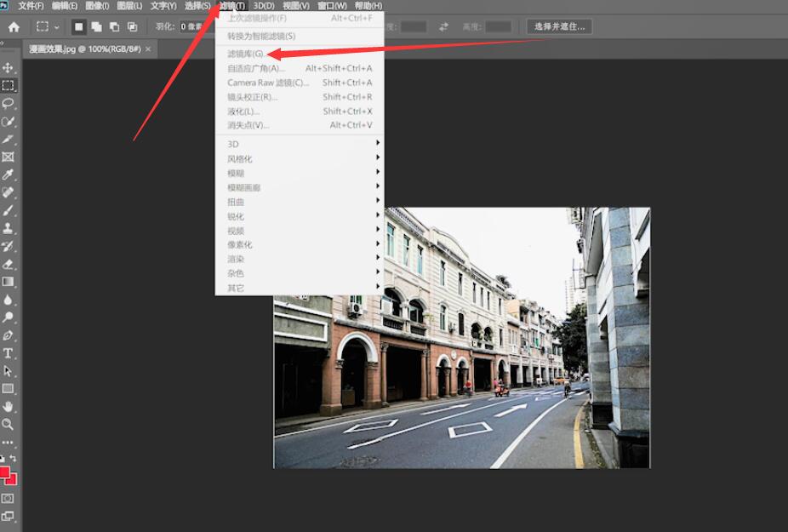Open the 图像(I) menu
788x532 pixels.
pos(97,6)
